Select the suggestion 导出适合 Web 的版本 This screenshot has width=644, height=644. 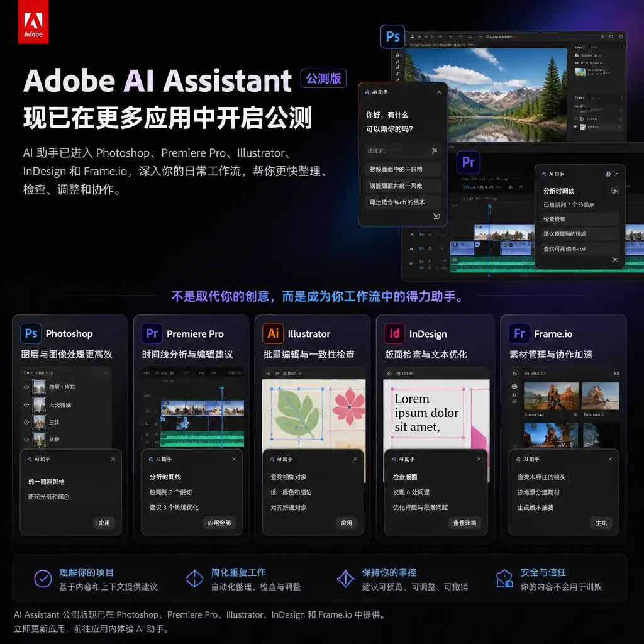[x=403, y=202]
